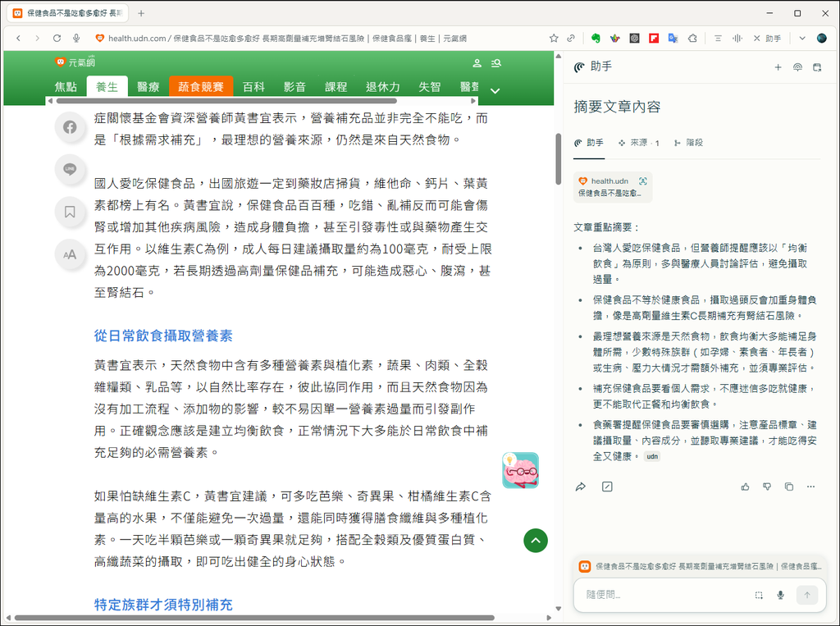This screenshot has width=840, height=626.
Task: Click the attached page chip above the input
Action: click(x=700, y=566)
